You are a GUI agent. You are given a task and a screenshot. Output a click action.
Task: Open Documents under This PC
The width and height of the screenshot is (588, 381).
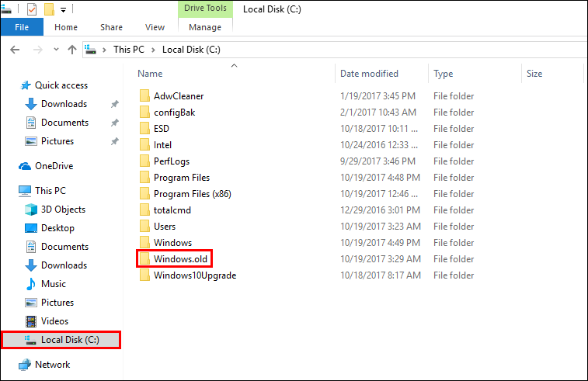64,247
